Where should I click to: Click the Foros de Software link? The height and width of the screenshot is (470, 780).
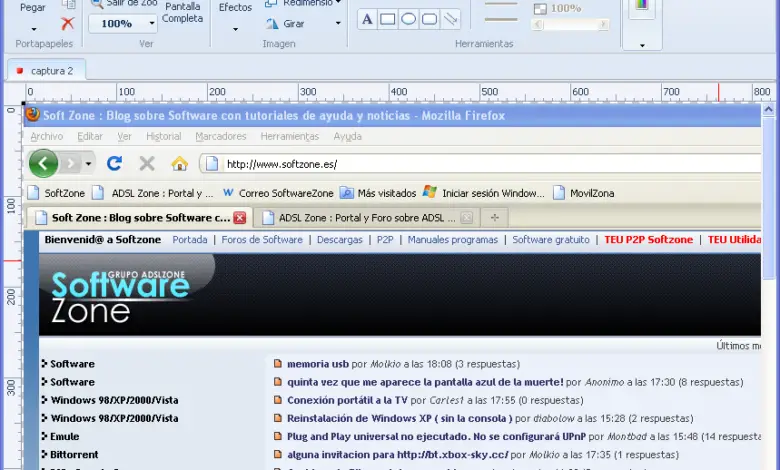pos(262,240)
